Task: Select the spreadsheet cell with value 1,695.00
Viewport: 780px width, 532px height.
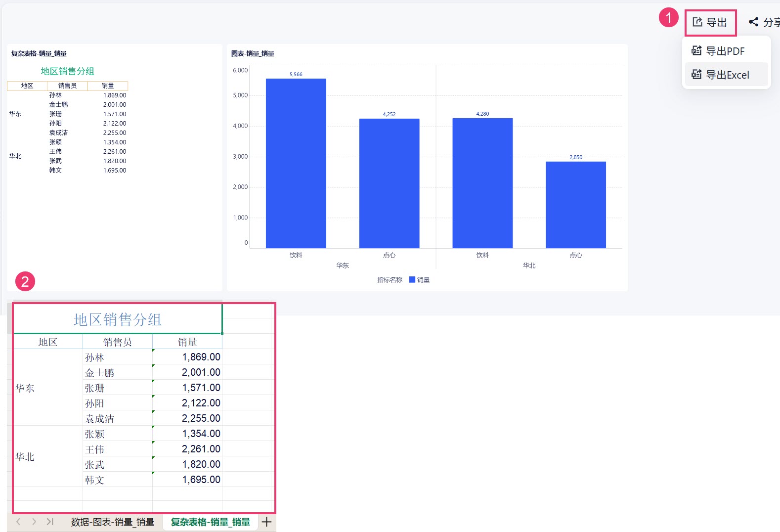Action: click(187, 480)
